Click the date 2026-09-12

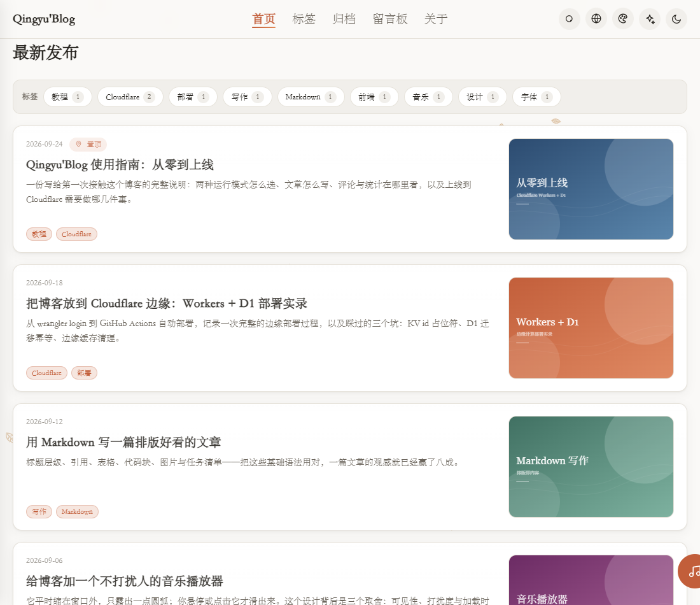(44, 422)
